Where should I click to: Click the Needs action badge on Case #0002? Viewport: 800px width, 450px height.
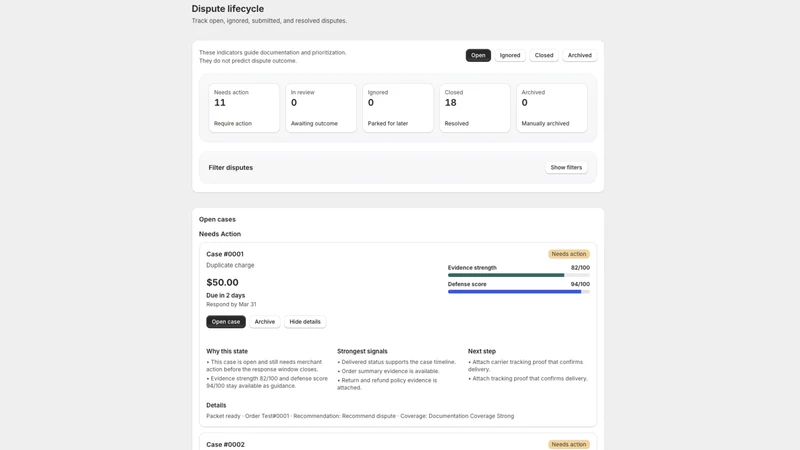tap(569, 444)
